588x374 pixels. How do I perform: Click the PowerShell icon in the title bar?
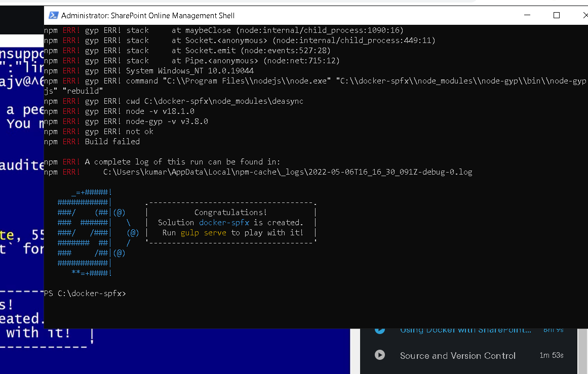[x=54, y=15]
